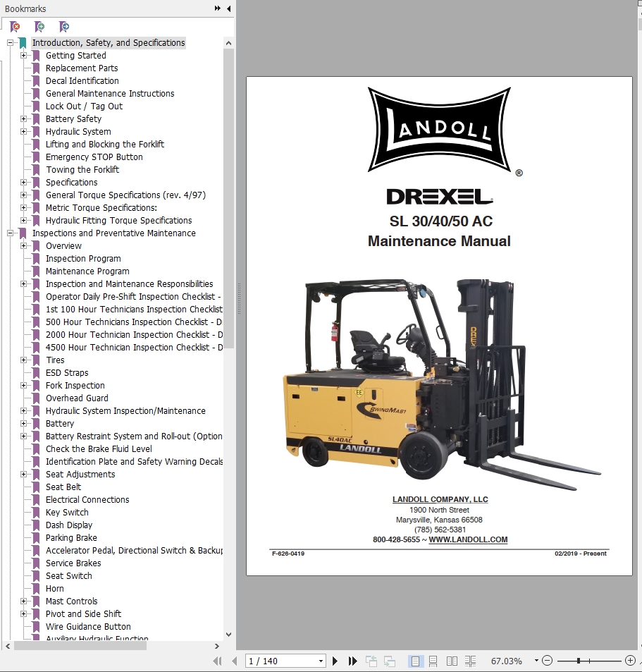Open 500 Hour Technicians Inspection Checklist bookmark
Screen dimensions: 642x672
click(134, 322)
